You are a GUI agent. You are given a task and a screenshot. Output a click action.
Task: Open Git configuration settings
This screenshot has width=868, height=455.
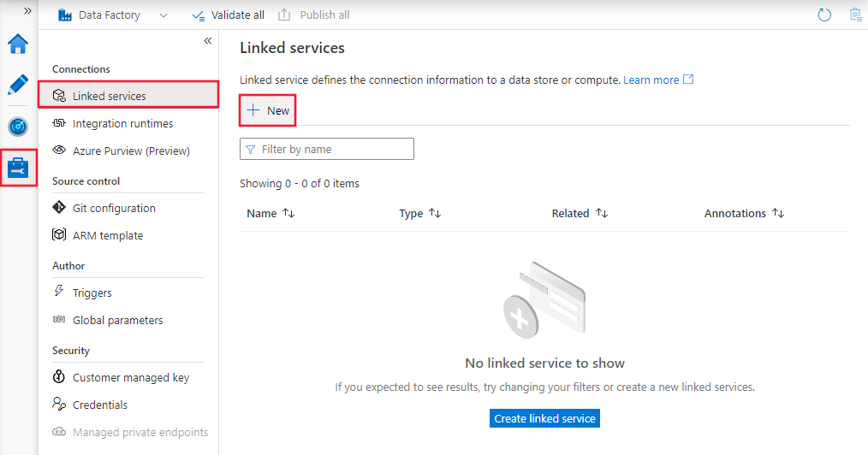point(114,208)
